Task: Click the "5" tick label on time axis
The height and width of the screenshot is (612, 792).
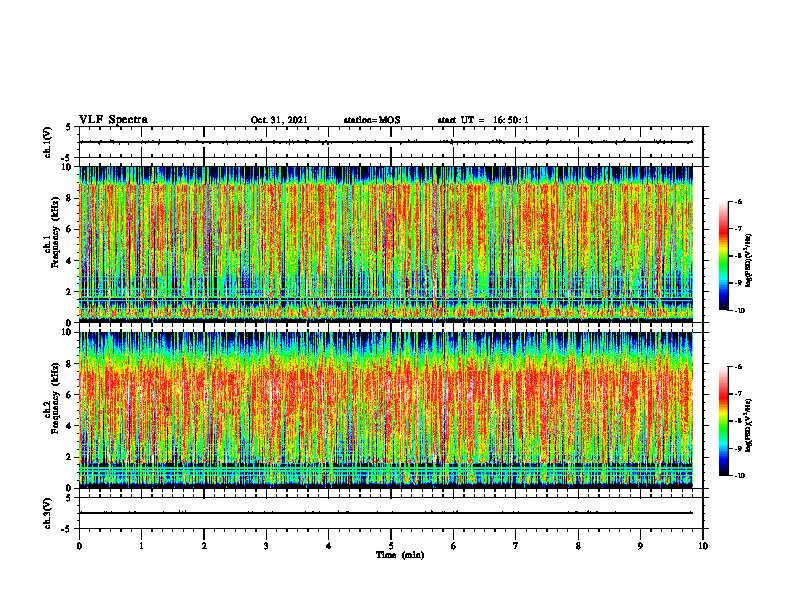Action: (391, 546)
